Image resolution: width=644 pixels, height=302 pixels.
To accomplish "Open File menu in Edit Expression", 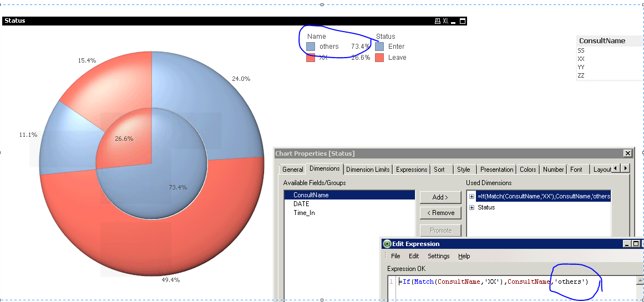I will 395,256.
